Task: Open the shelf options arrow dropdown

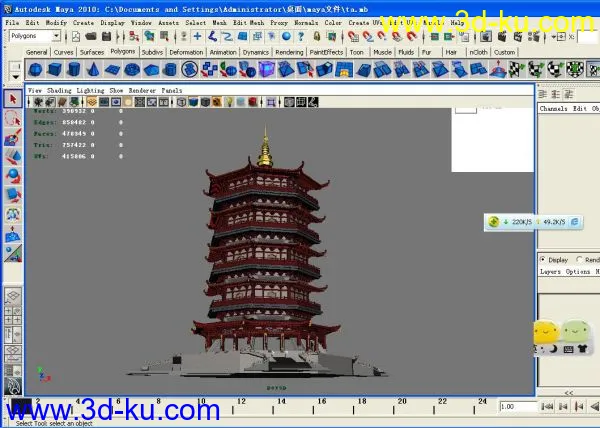Action: 15,77
